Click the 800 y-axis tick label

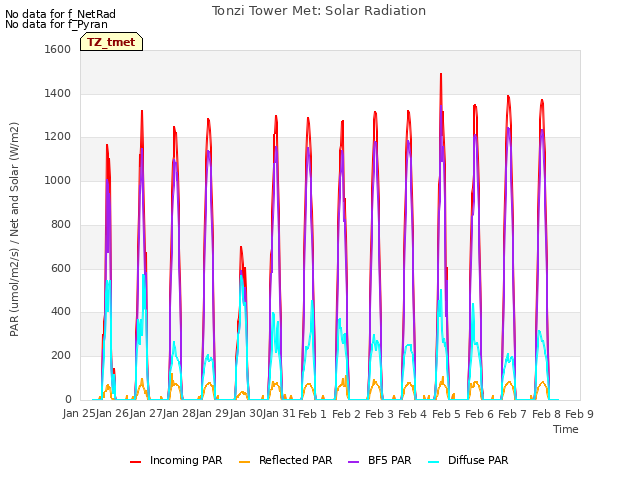[x=61, y=224]
